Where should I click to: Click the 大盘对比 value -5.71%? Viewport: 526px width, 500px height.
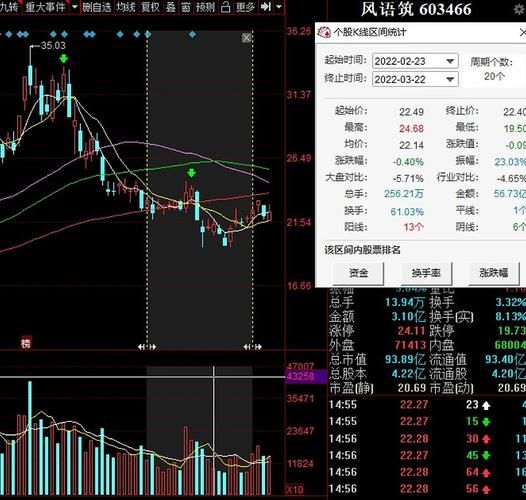tap(408, 179)
